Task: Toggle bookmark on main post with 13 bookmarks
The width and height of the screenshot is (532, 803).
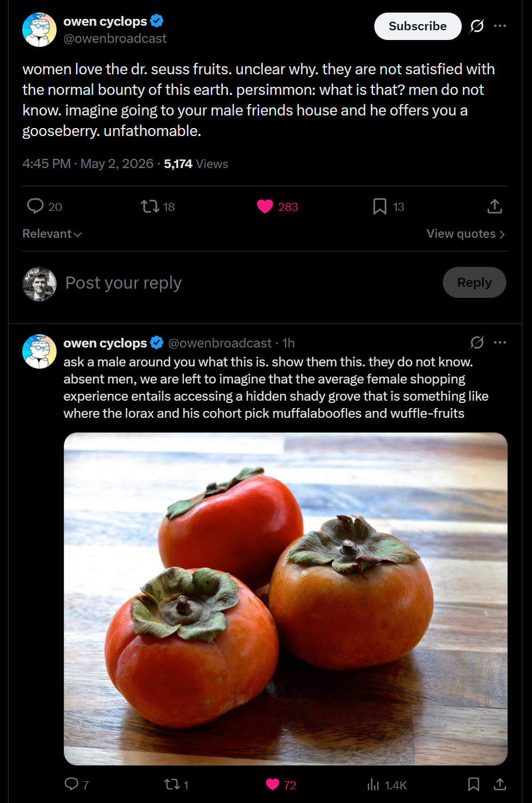Action: tap(379, 206)
